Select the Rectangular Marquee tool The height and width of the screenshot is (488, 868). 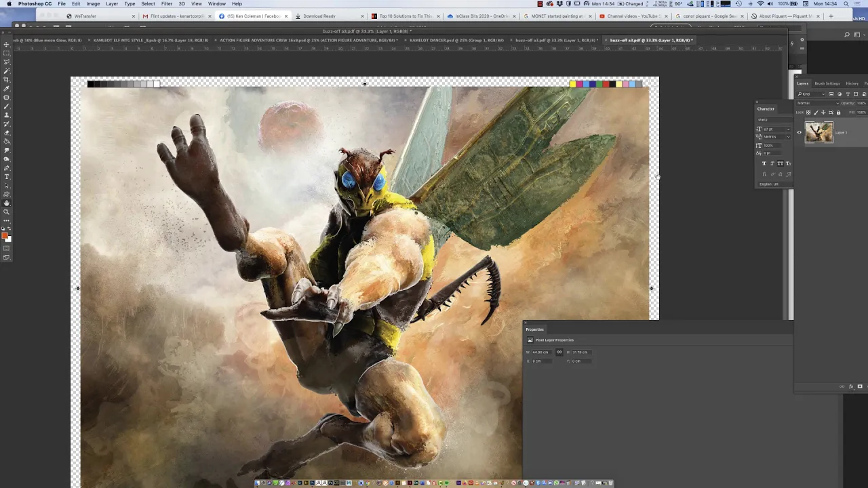[7, 53]
